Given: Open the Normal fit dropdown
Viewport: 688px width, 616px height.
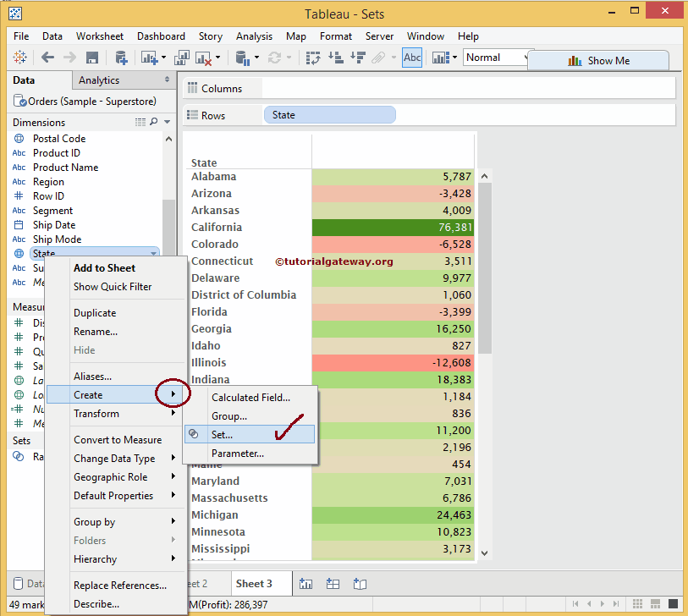Looking at the screenshot, I should pyautogui.click(x=495, y=58).
